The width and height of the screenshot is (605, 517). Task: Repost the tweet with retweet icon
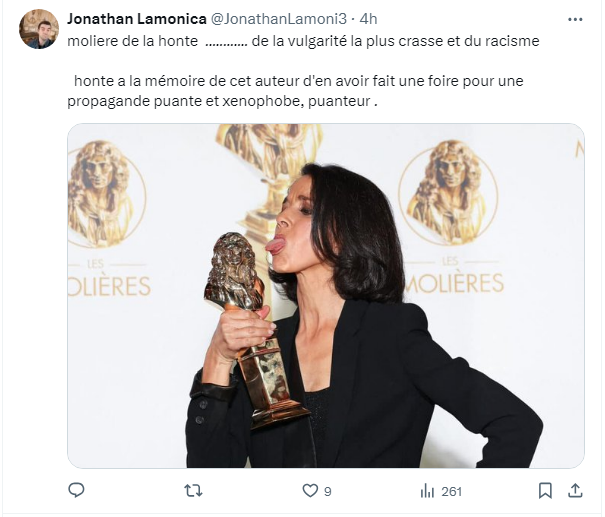[x=193, y=491]
